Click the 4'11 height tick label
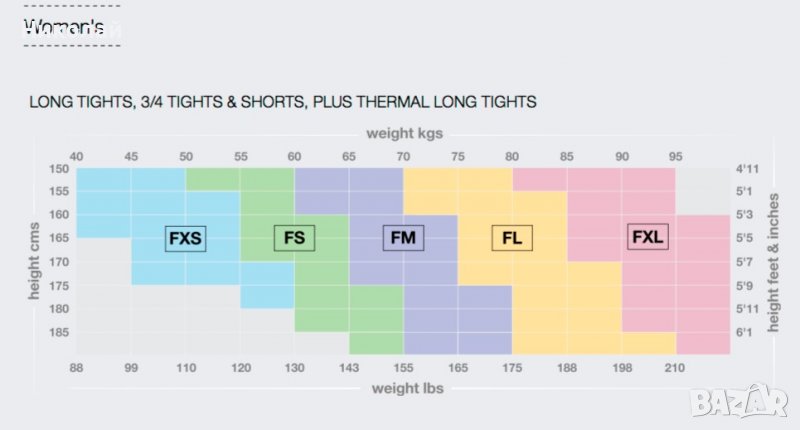 click(x=747, y=169)
